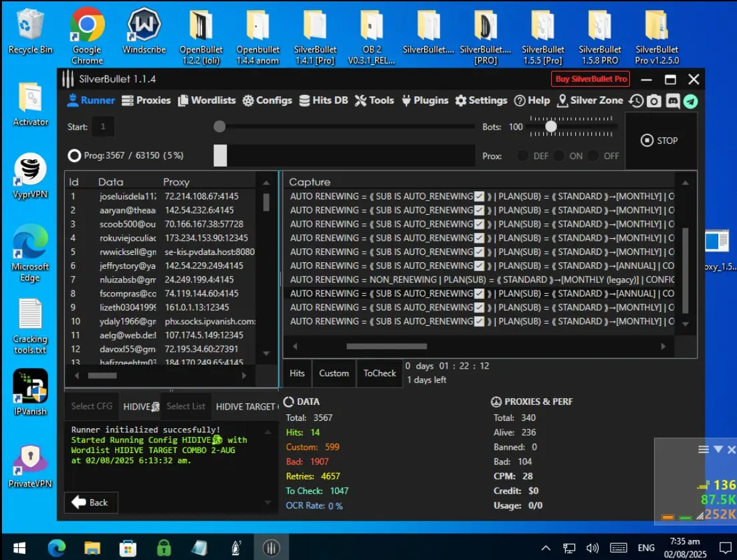
Task: Show the Hits results tab
Action: coord(297,373)
